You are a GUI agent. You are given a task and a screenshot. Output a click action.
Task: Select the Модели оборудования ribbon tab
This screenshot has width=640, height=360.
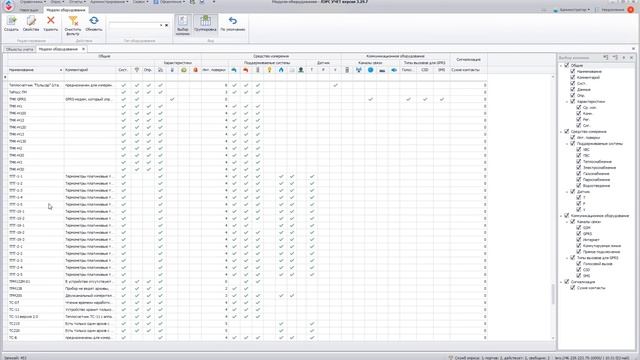(x=66, y=10)
